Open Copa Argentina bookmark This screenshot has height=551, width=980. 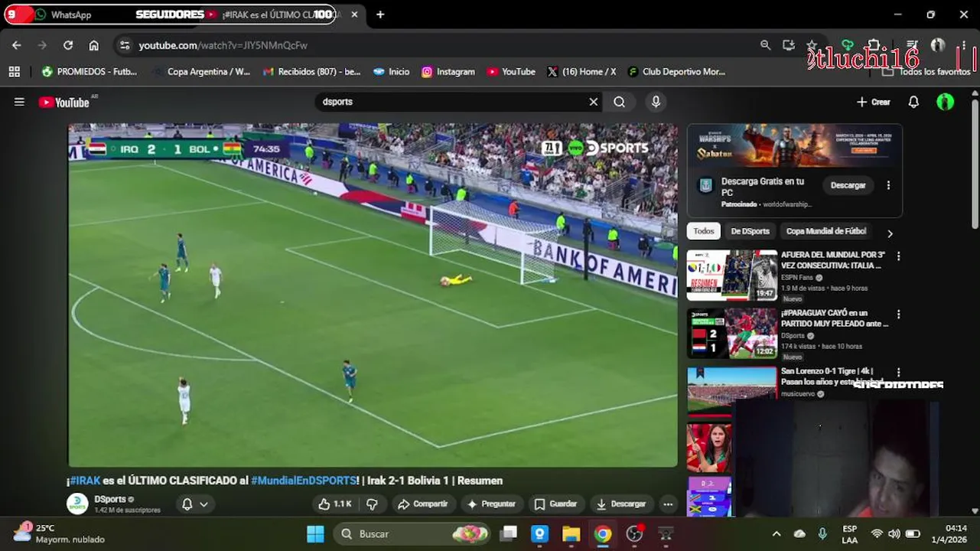click(201, 71)
